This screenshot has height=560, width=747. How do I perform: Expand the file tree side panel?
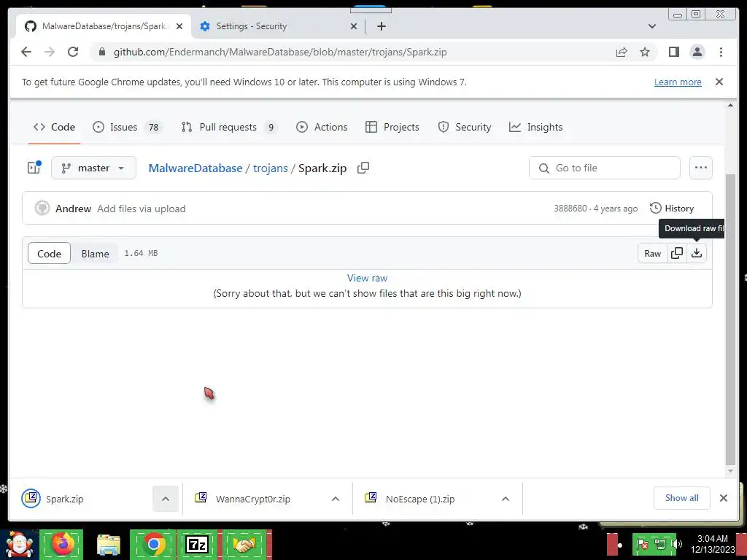[34, 168]
